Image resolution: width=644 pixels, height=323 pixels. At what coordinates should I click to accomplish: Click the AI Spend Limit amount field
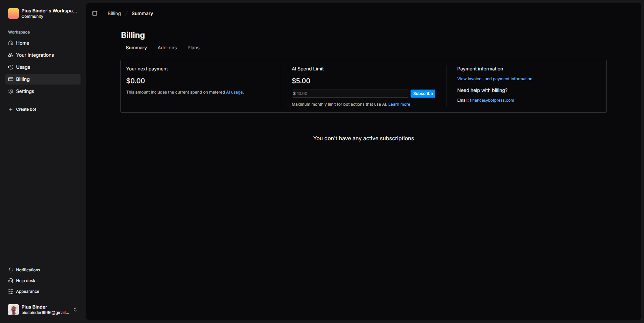click(x=351, y=94)
